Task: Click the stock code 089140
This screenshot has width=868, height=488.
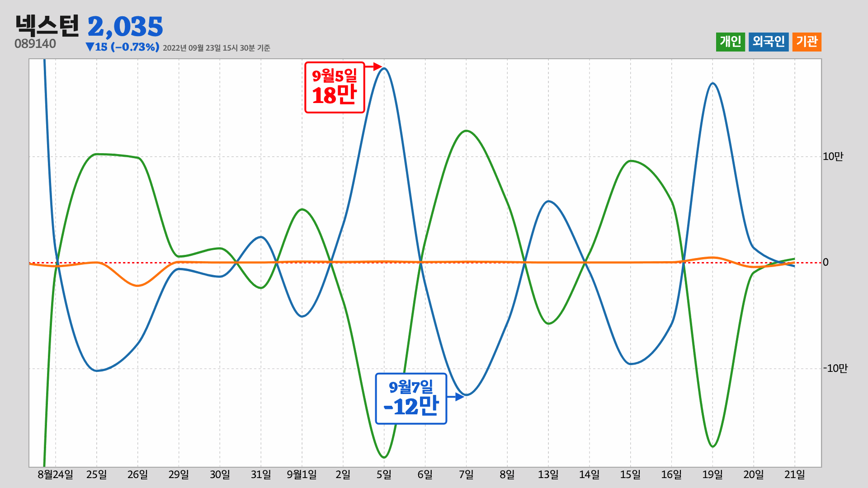Action: click(x=35, y=44)
